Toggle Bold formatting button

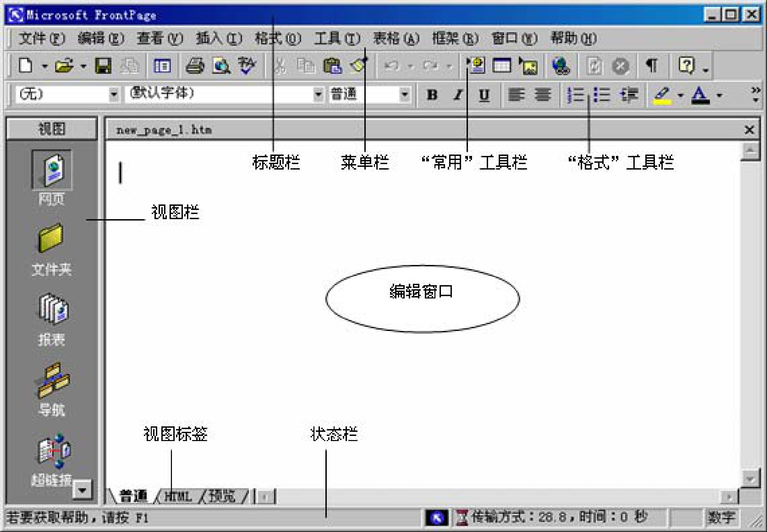[x=432, y=95]
